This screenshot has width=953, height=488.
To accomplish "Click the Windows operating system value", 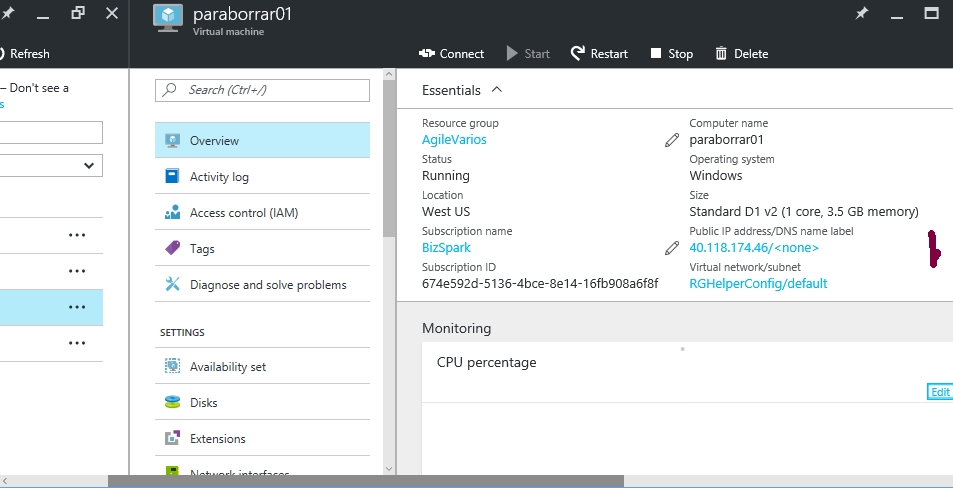I will [715, 176].
